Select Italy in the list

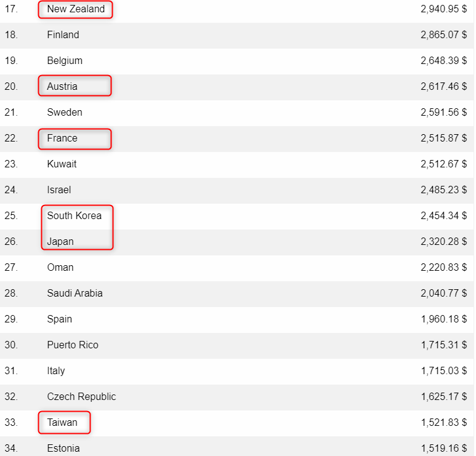tap(56, 370)
